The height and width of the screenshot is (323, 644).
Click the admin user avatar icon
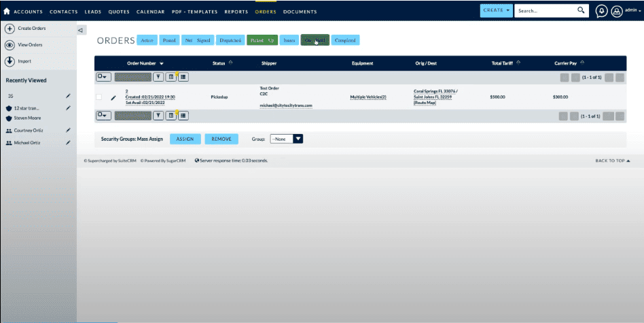[616, 11]
